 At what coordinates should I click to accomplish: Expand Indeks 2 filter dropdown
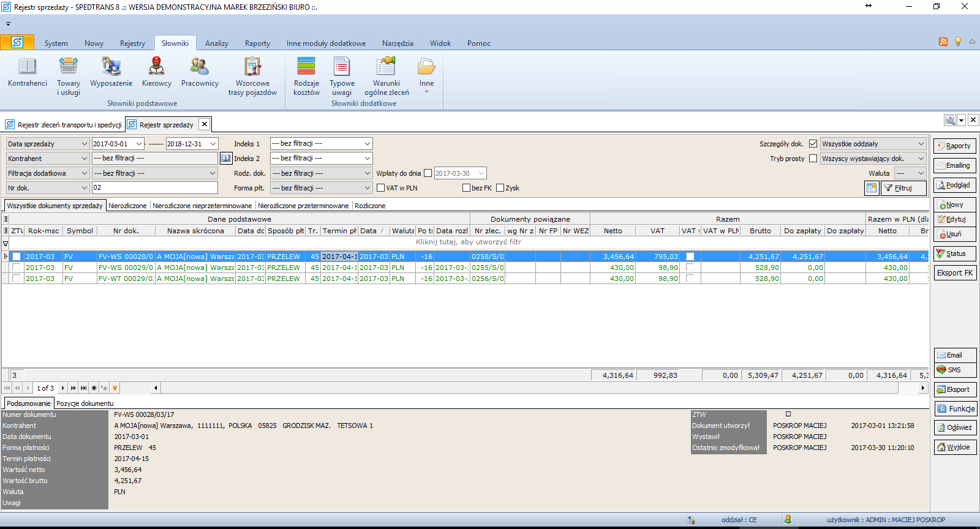[x=367, y=159]
